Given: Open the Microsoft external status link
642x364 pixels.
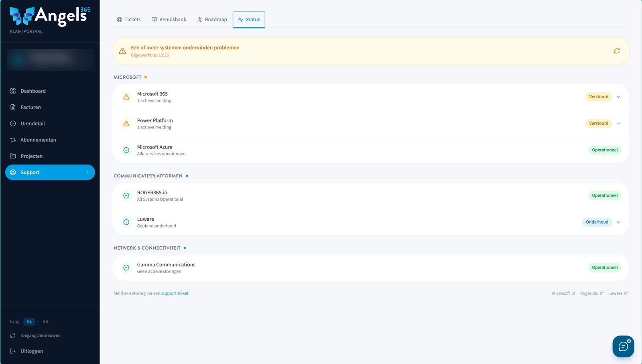Looking at the screenshot, I should (563, 293).
